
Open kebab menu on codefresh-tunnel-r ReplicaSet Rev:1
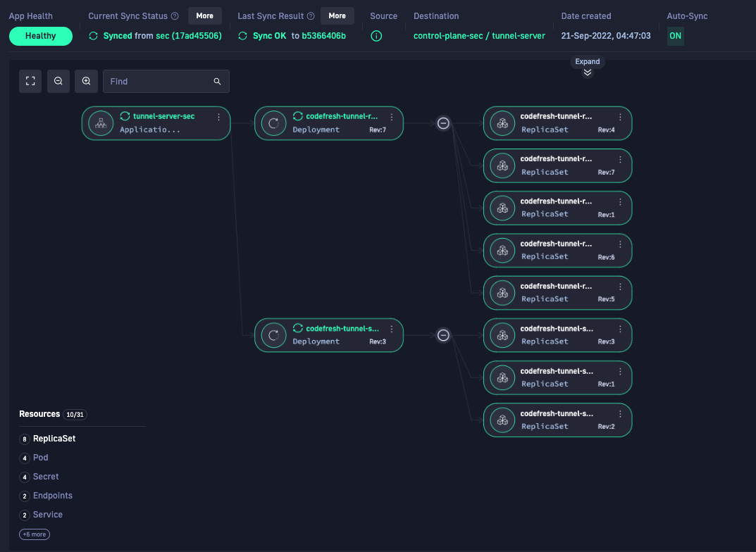pyautogui.click(x=620, y=202)
